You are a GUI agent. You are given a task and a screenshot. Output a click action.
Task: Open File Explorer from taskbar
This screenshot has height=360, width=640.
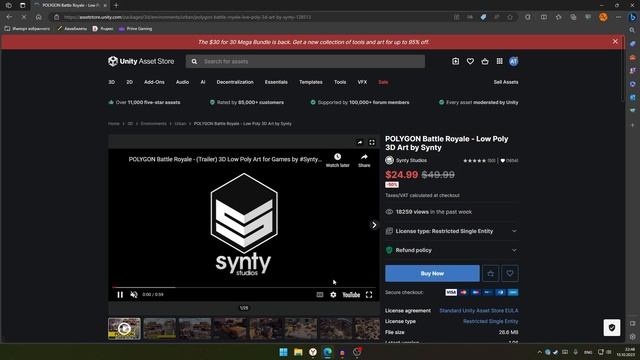pos(298,352)
